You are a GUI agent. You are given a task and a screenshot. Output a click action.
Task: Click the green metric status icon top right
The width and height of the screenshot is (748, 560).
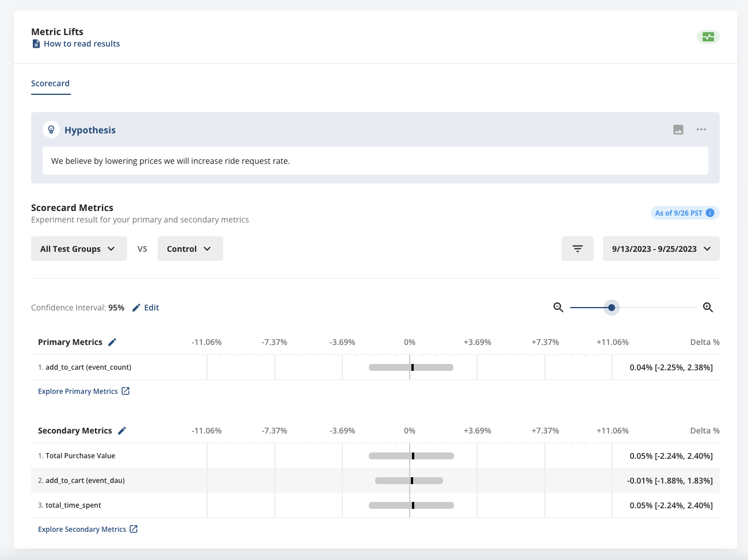708,36
